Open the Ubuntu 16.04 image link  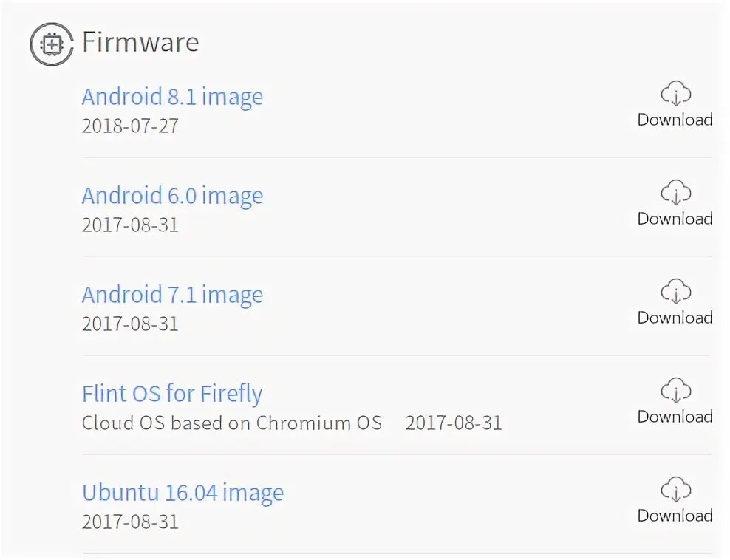point(182,493)
